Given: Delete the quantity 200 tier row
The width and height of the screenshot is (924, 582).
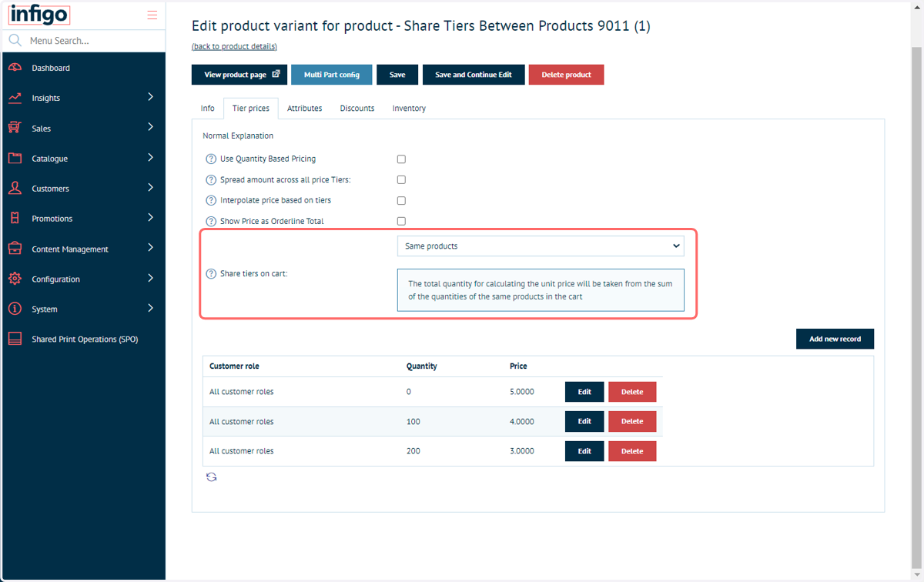Looking at the screenshot, I should [632, 451].
